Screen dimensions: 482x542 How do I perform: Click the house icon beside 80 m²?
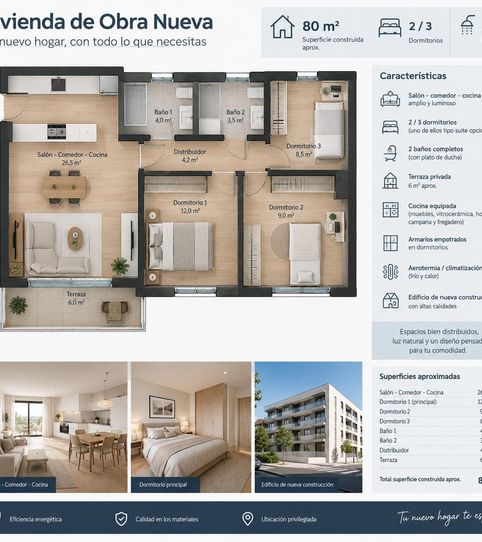click(282, 27)
